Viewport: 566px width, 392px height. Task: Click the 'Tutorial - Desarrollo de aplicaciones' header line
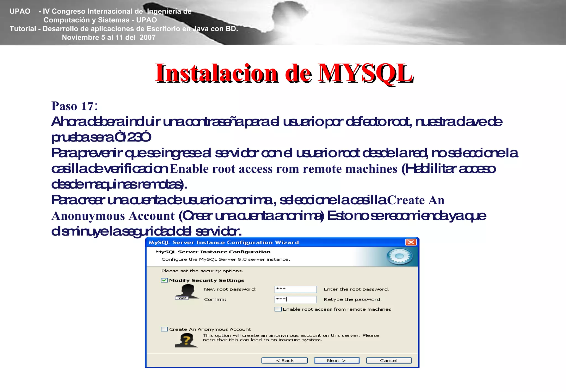pyautogui.click(x=124, y=29)
